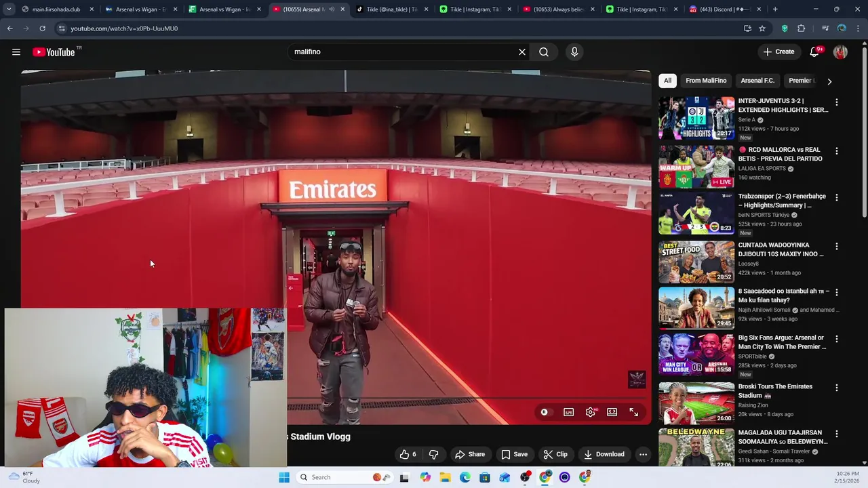
Task: Open options for MAGALADA UGU TAAJIRSAN video
Action: click(x=836, y=434)
